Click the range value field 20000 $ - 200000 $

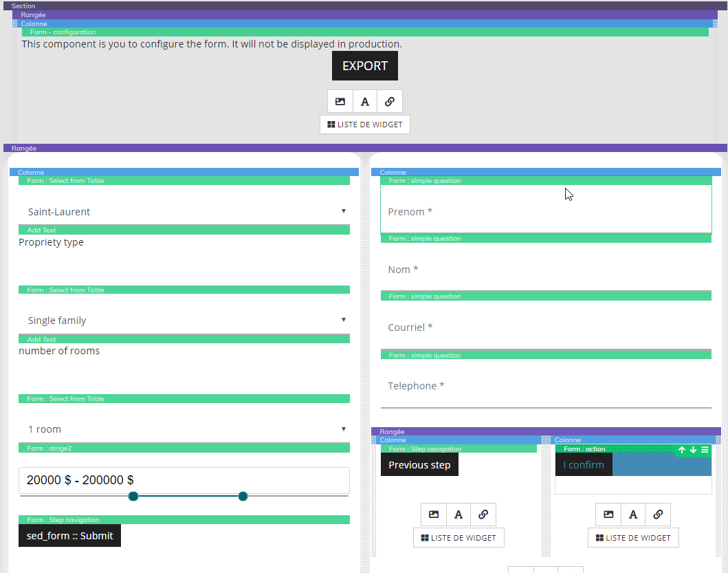184,480
